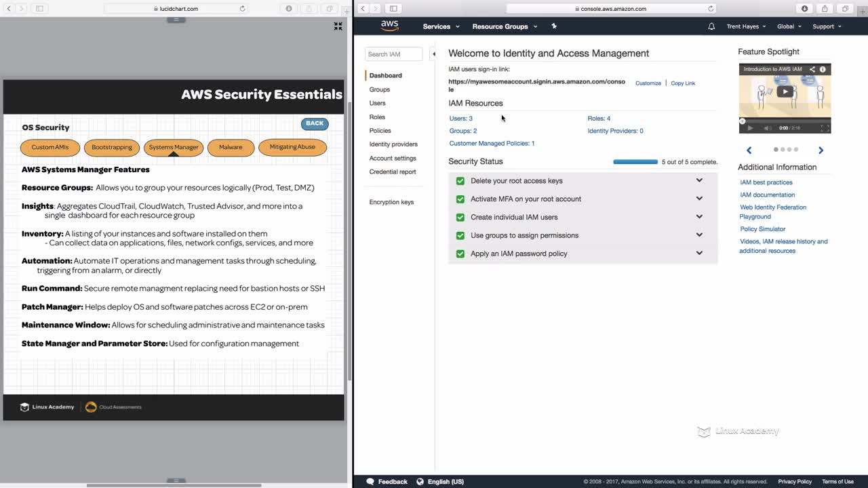Open the Global region dropdown

[789, 26]
